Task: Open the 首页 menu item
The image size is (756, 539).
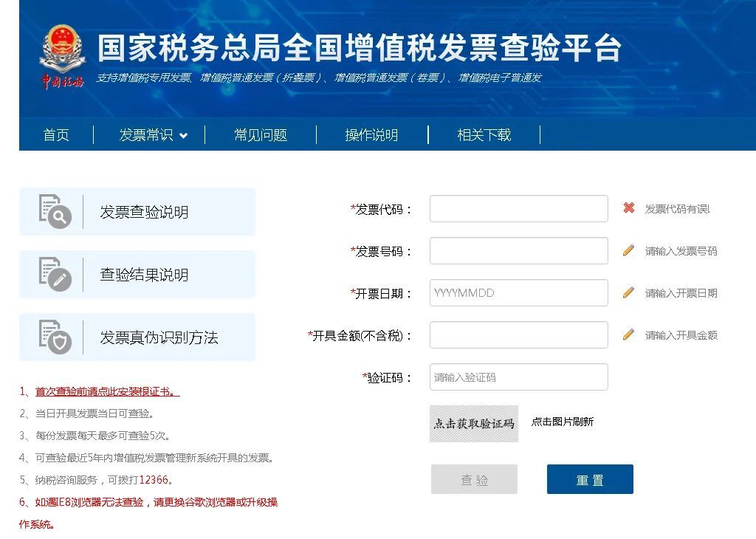Action: coord(56,135)
